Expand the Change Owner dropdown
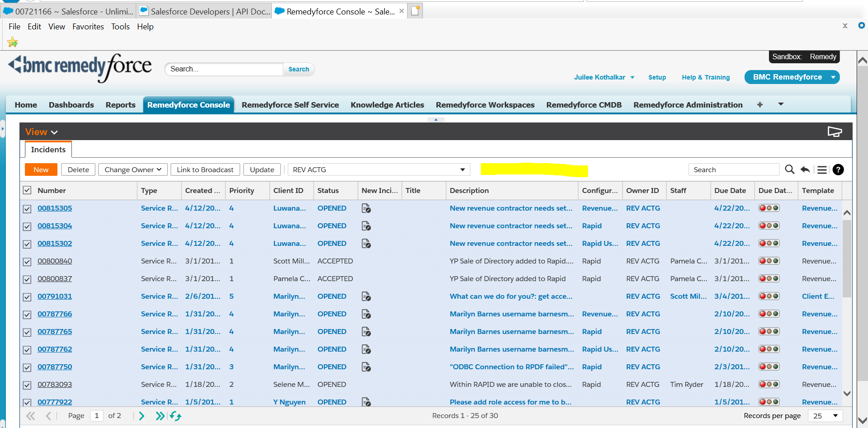Screen dimensions: 868x428 coord(133,169)
